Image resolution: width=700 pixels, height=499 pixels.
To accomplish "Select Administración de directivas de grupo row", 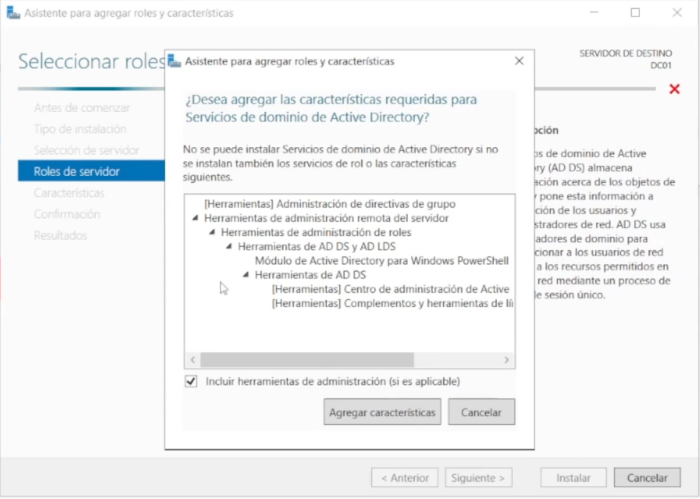I will pyautogui.click(x=330, y=204).
